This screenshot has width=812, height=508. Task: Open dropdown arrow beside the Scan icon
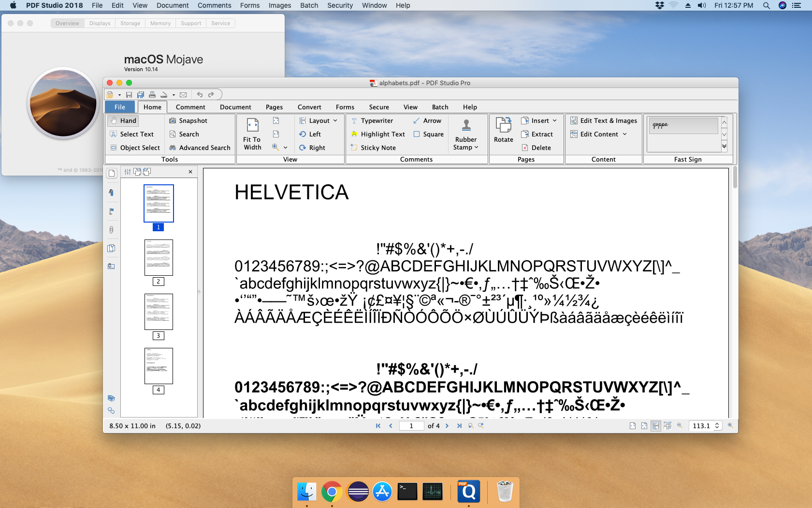pyautogui.click(x=174, y=95)
